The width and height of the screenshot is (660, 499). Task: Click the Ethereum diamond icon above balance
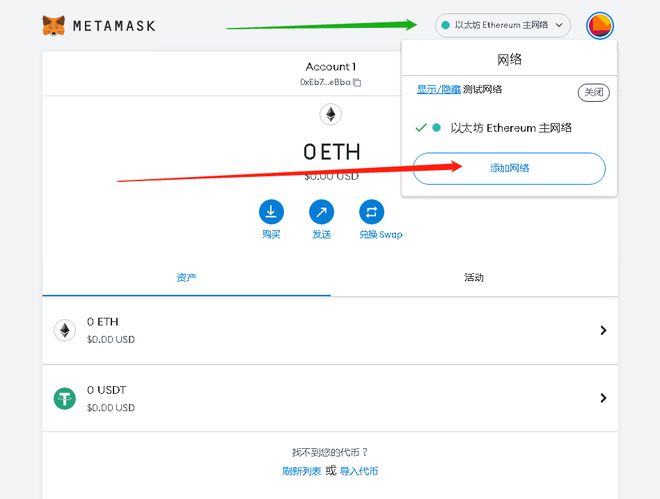[x=330, y=114]
